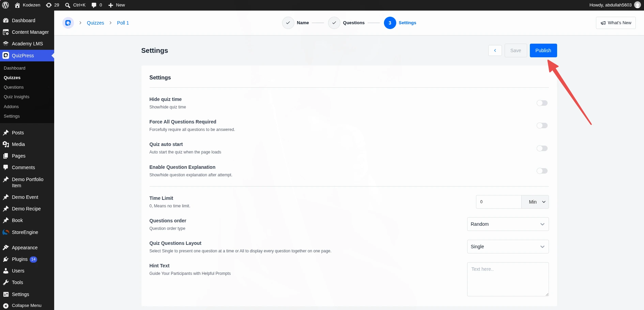The image size is (644, 310).
Task: Open the Kodezen site home icon
Action: 17,5
